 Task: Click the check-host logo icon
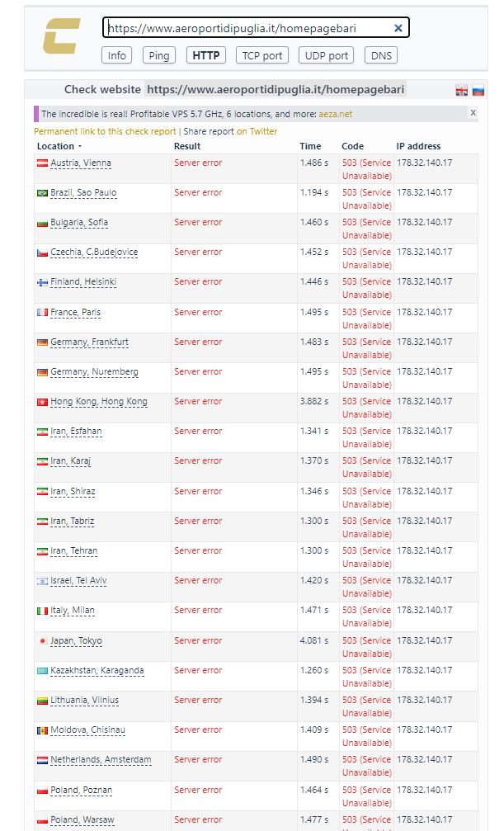pyautogui.click(x=62, y=36)
